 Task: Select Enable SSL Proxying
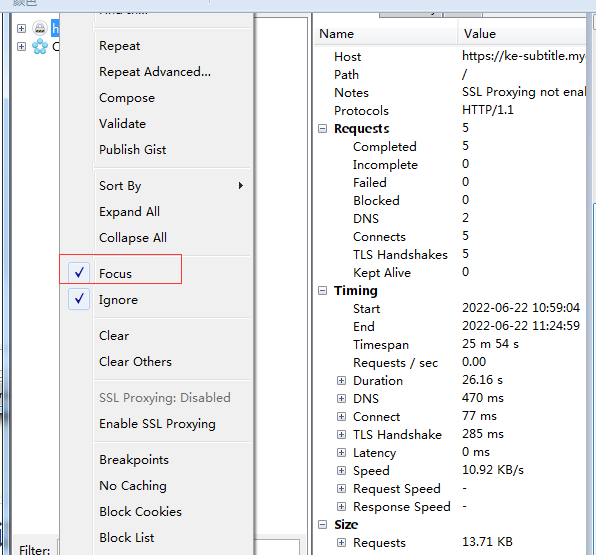pos(157,423)
